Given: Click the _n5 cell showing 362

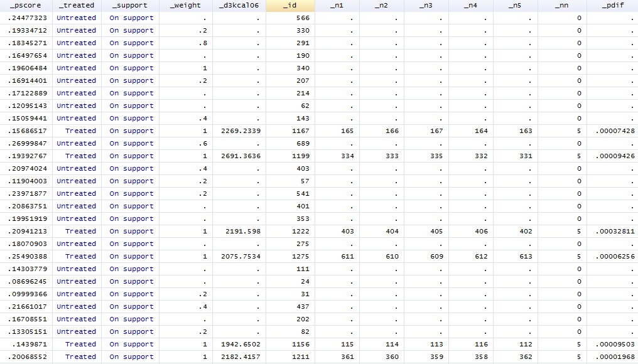Looking at the screenshot, I should click(x=516, y=357).
